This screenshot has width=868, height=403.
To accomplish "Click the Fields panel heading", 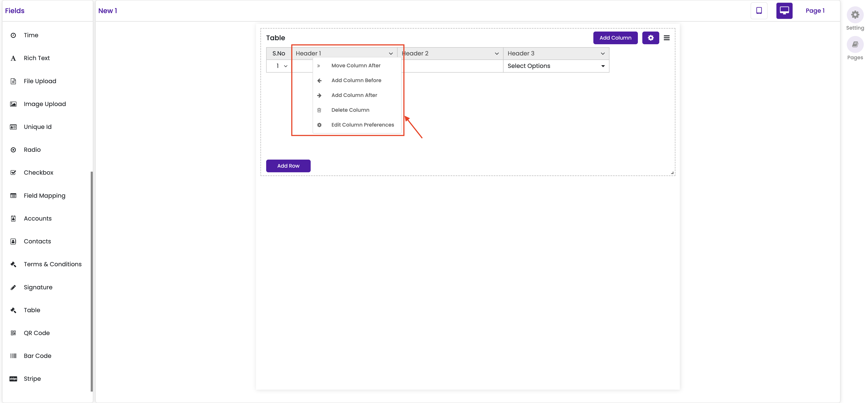I will pyautogui.click(x=14, y=11).
